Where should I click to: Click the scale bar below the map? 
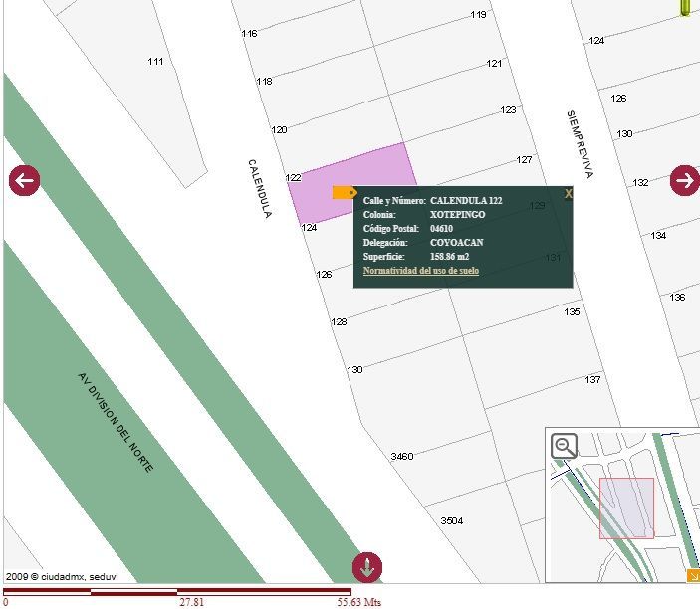(177, 592)
